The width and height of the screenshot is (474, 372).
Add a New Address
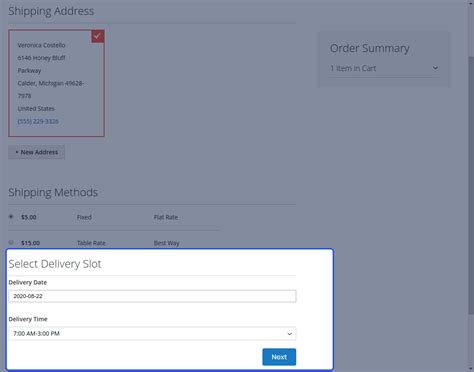click(37, 152)
